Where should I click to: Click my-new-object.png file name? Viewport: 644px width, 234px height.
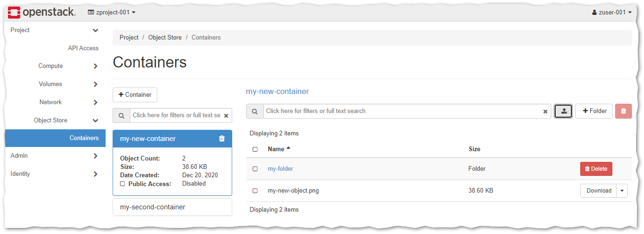(x=293, y=191)
